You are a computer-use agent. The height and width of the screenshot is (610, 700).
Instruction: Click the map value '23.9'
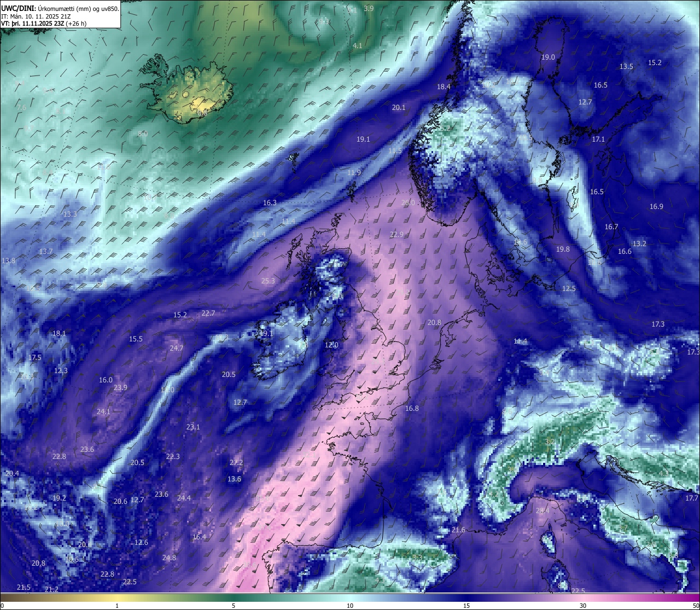pyautogui.click(x=120, y=387)
